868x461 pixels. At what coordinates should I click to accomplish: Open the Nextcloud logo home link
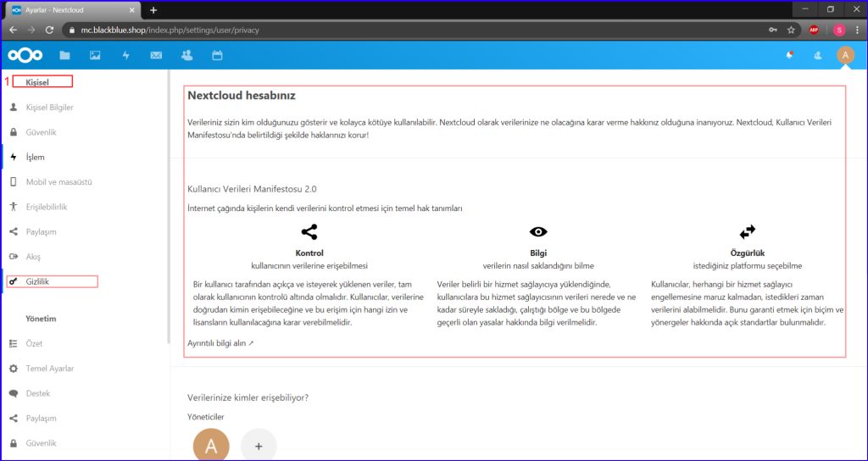[25, 55]
